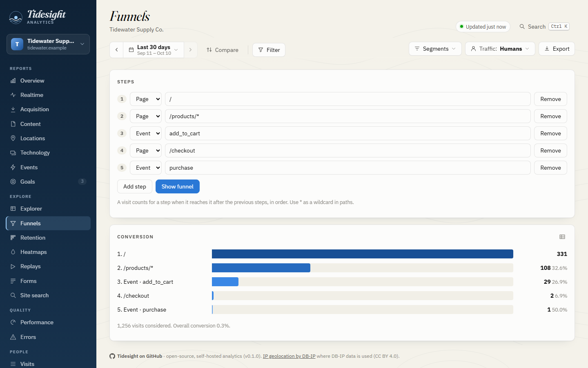Edit the /checkout path field
The image size is (588, 368).
348,150
